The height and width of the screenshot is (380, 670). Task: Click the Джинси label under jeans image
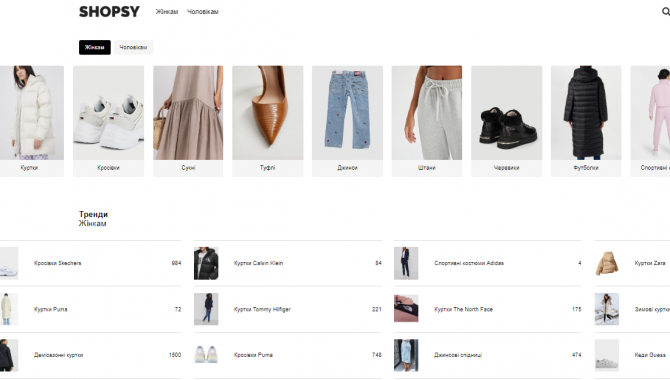(347, 168)
